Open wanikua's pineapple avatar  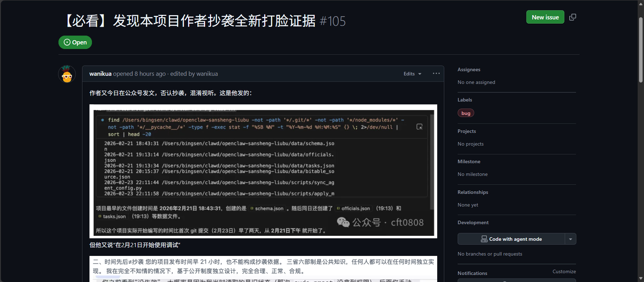[67, 74]
